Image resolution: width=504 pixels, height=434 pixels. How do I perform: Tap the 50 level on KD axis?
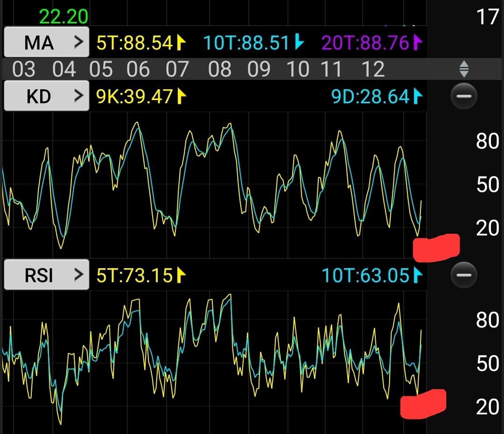(488, 185)
